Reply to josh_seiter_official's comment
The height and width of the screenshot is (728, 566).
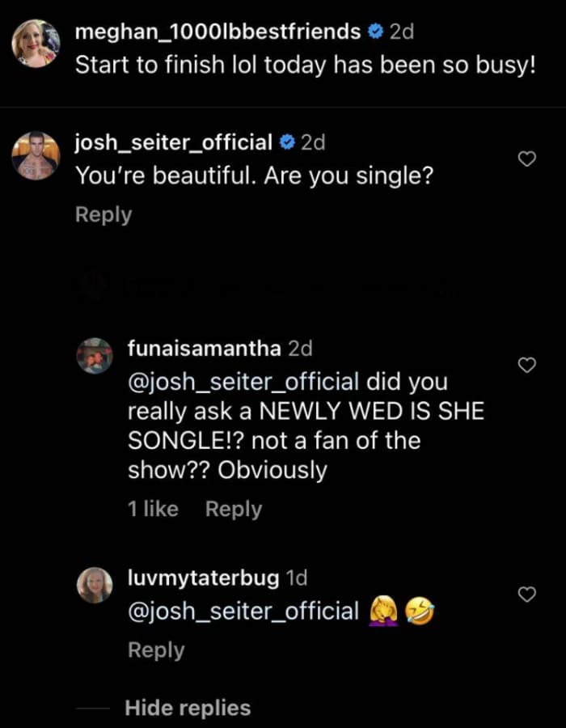(x=103, y=215)
